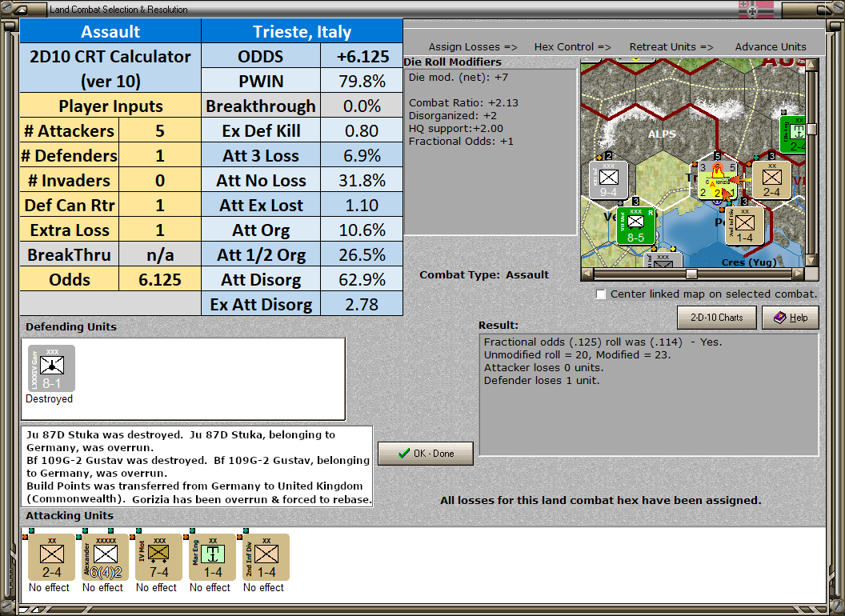Viewport: 845px width, 616px height.
Task: Click the BreakThru n/a cell
Action: click(159, 254)
